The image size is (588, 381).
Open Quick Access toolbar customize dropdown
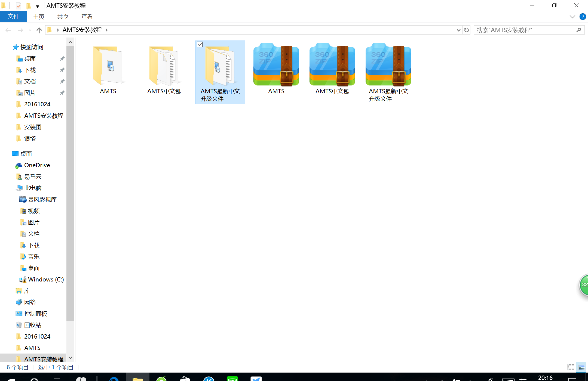coord(38,6)
